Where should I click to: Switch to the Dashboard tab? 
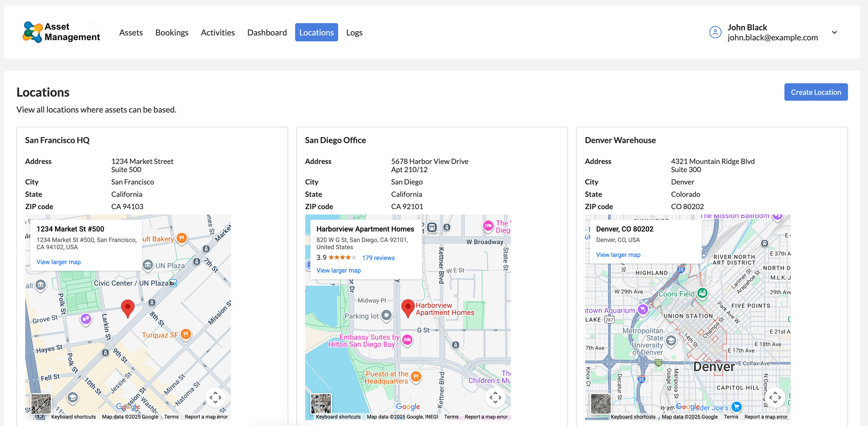coord(267,32)
